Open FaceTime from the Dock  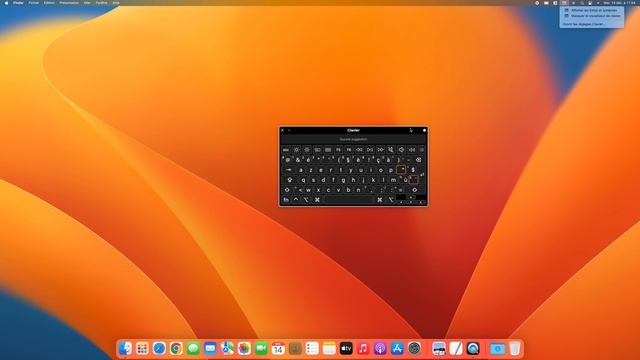261,348
